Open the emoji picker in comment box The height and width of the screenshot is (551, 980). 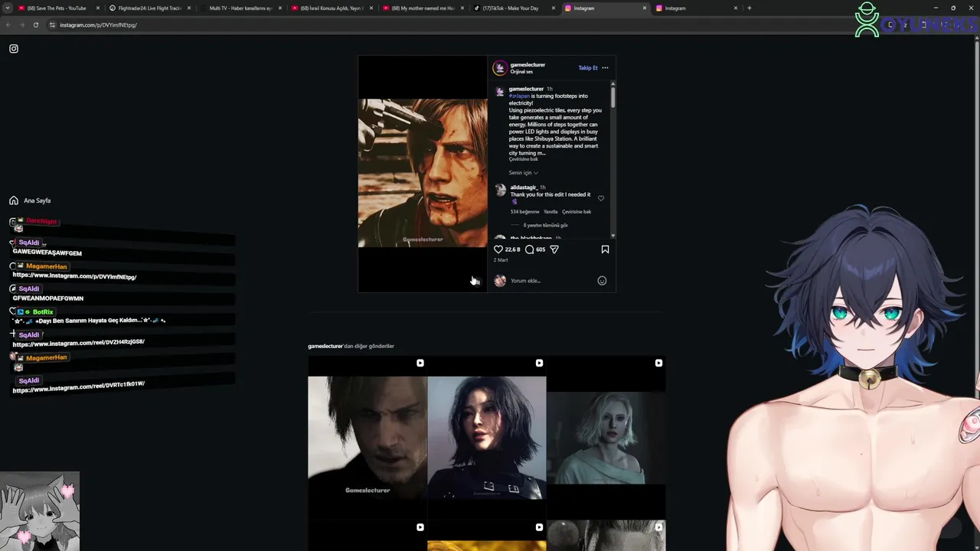[x=602, y=281]
